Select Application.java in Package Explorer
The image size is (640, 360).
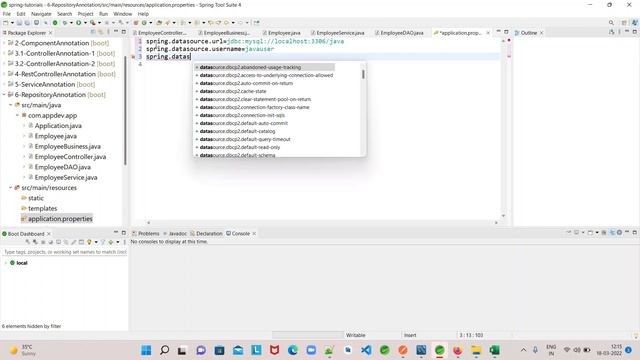pyautogui.click(x=58, y=126)
